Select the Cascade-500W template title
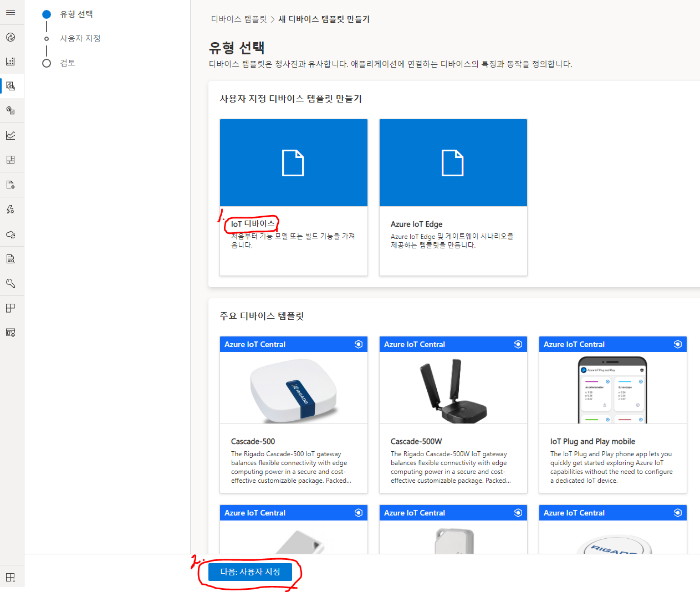Image resolution: width=700 pixels, height=592 pixels. 416,441
